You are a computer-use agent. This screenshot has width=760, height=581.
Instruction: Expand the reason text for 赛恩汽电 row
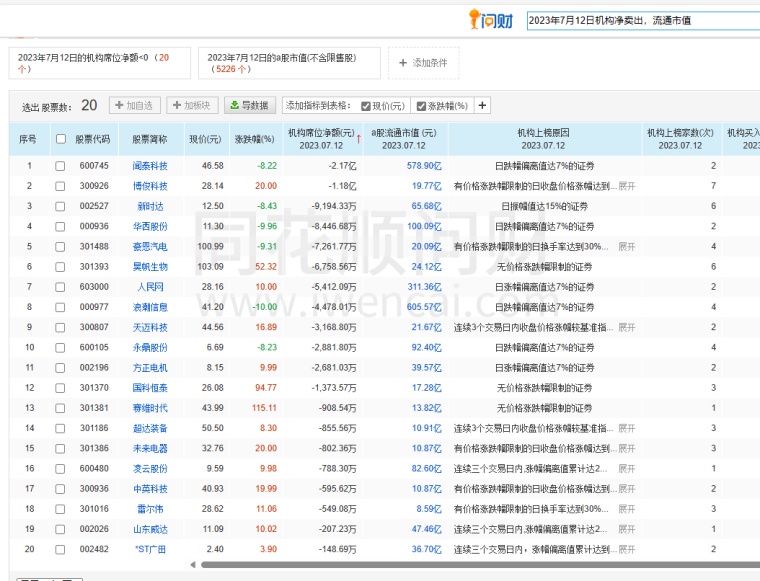[627, 247]
